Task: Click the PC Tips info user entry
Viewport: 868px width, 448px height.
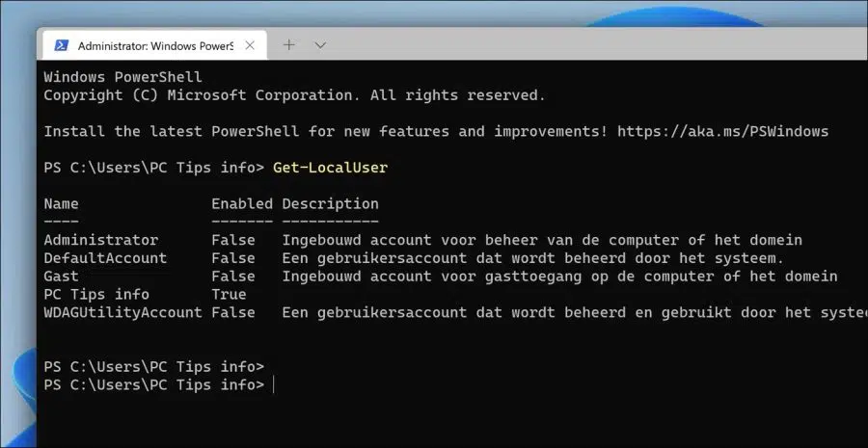Action: [x=96, y=294]
